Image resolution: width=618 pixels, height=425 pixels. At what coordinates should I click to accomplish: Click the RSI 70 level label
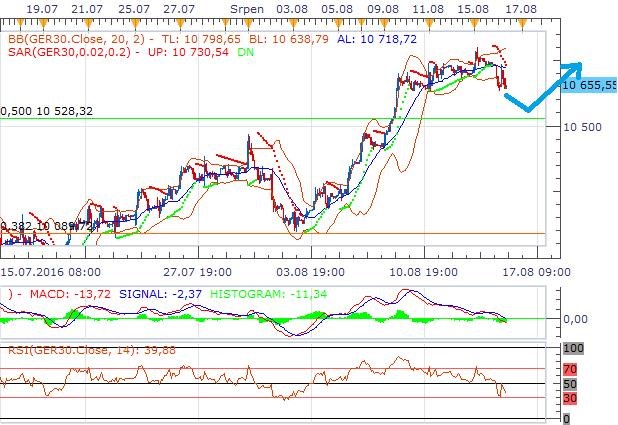click(570, 370)
